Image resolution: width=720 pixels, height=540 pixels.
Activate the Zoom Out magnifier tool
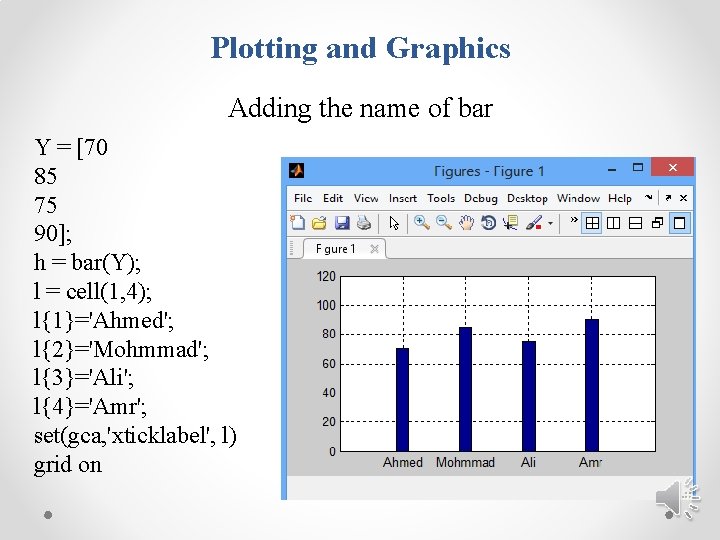pos(444,223)
